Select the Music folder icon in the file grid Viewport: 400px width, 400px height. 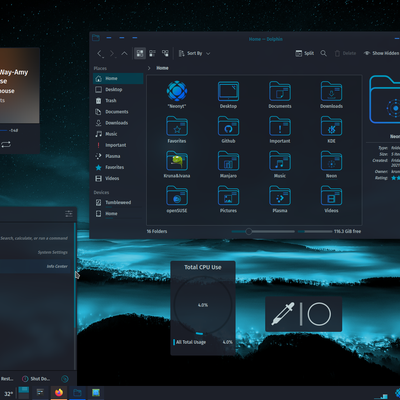280,161
